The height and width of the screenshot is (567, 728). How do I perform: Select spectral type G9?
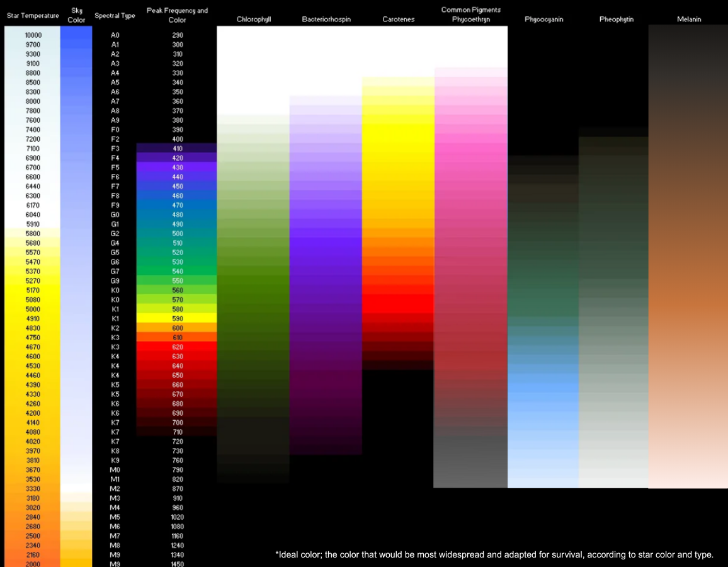115,281
